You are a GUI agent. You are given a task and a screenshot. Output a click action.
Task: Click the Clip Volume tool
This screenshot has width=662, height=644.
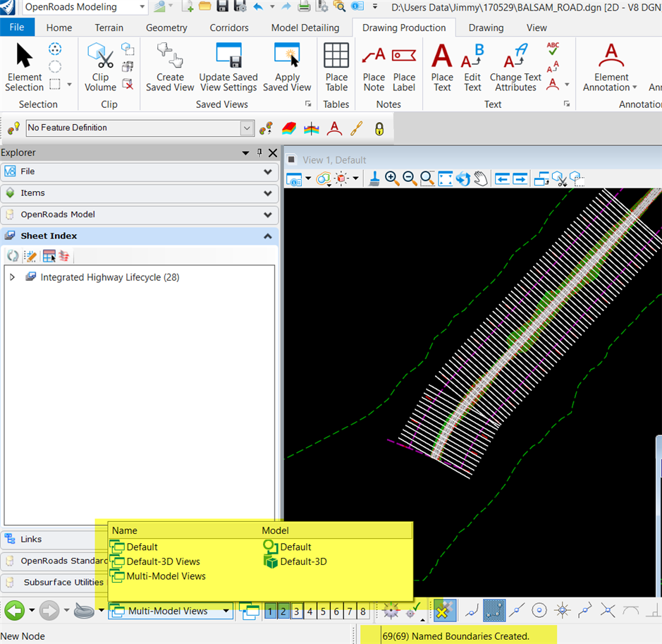click(x=100, y=67)
